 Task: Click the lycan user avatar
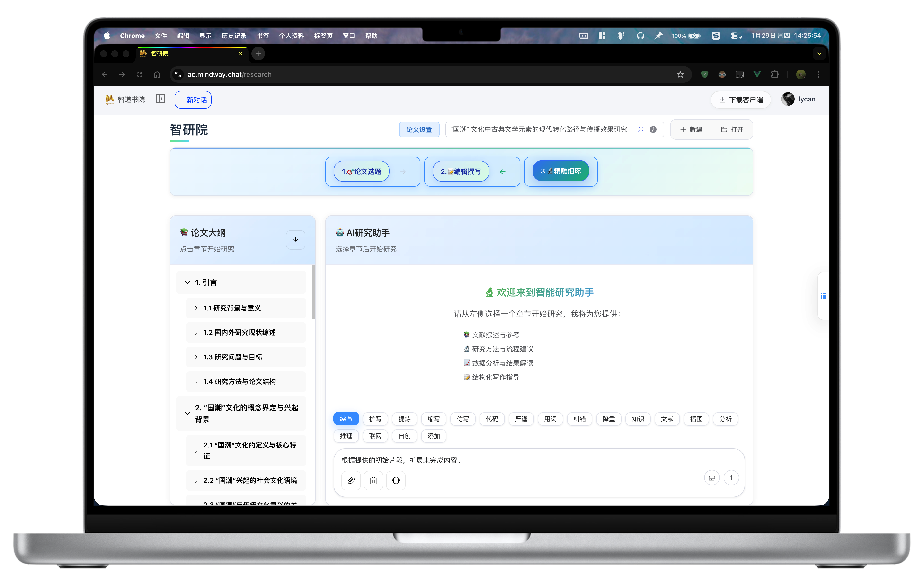[788, 99]
